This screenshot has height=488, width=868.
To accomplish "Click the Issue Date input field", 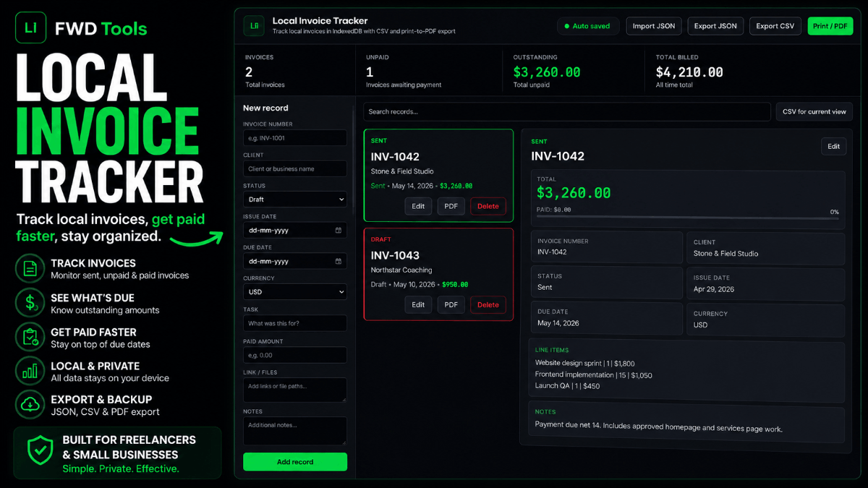I will pos(295,230).
